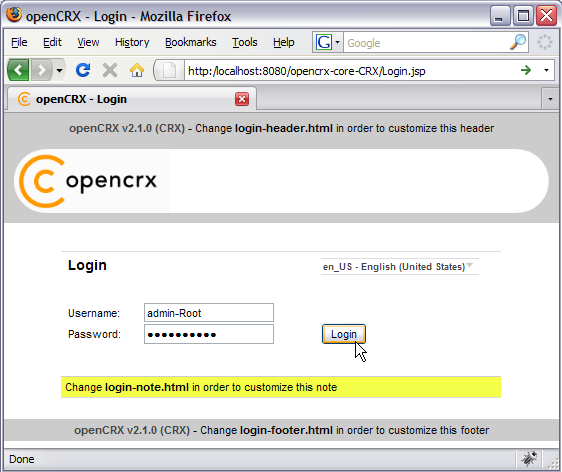The width and height of the screenshot is (562, 472).
Task: Open the en_US language selector dropdown
Action: [x=399, y=267]
